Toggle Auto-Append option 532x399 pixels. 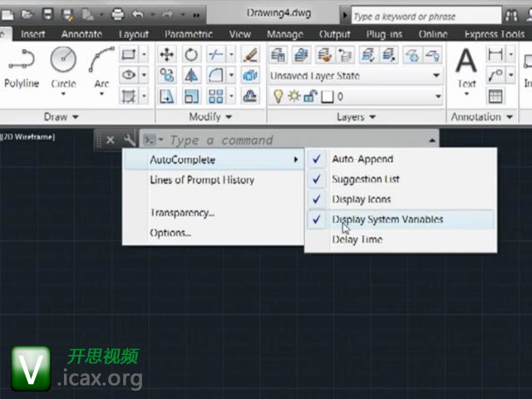(x=401, y=159)
